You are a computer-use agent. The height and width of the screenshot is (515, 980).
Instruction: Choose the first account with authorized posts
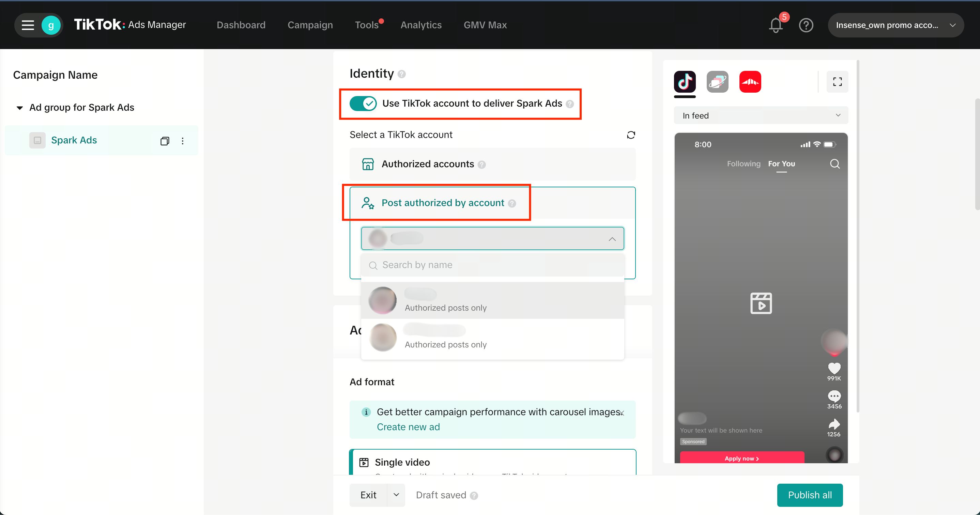[x=492, y=300]
